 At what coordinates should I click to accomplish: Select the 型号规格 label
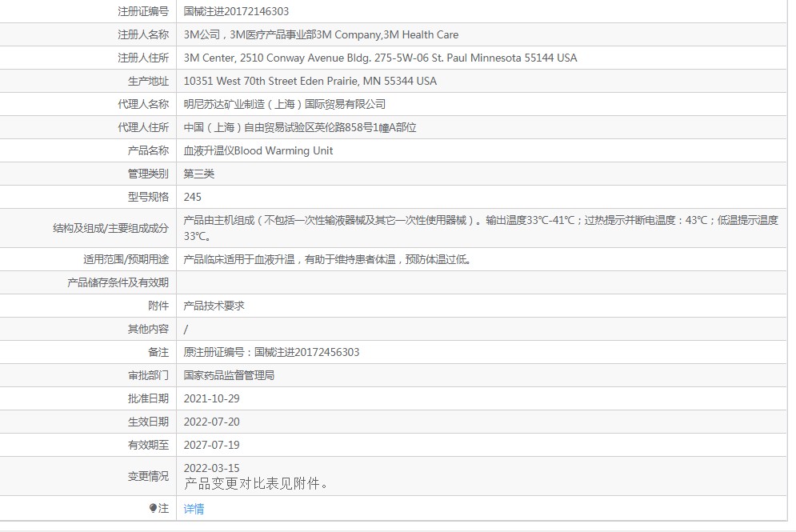(148, 197)
